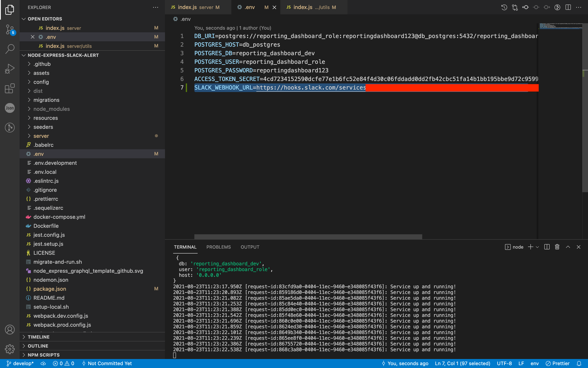Open editor more actions ellipsis
The width and height of the screenshot is (588, 368).
[579, 7]
